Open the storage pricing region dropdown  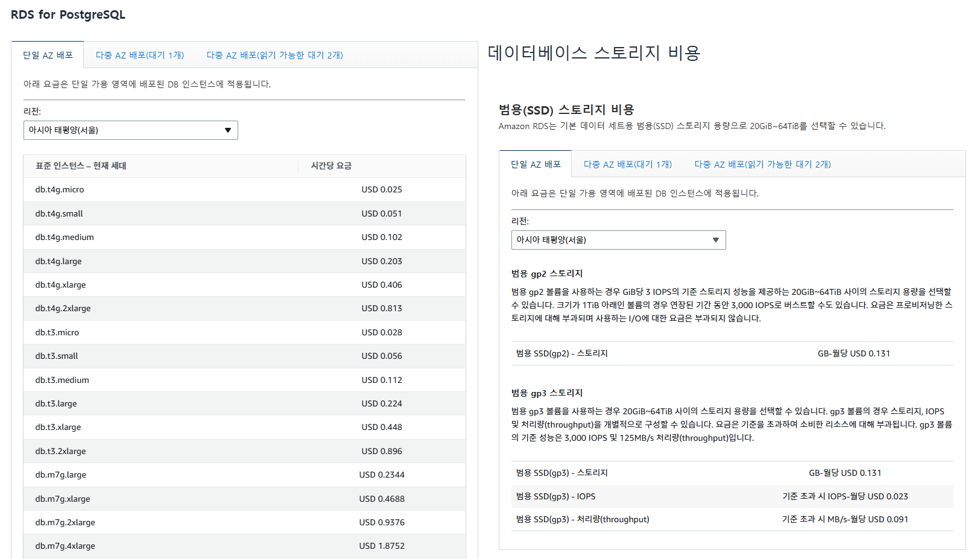coord(618,240)
